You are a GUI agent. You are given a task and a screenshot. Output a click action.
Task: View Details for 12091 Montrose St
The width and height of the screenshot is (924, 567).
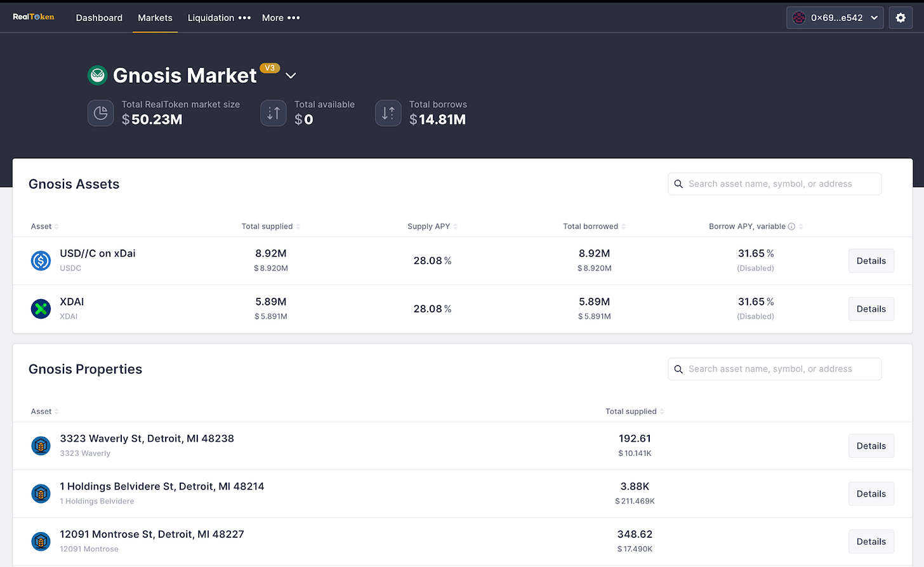click(x=871, y=542)
